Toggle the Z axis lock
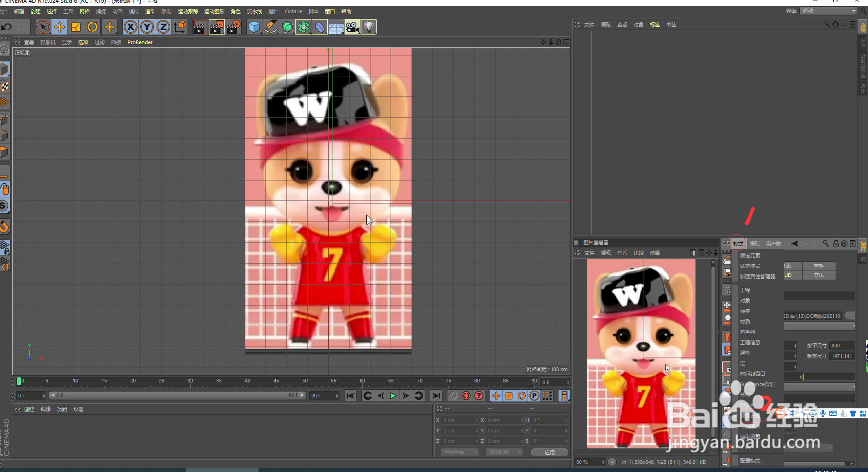Viewport: 868px width, 472px height. tap(163, 27)
